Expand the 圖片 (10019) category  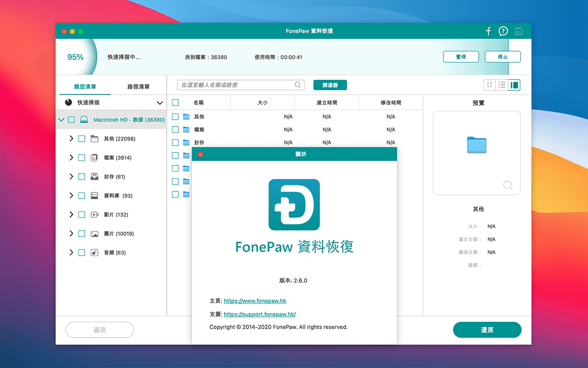click(71, 234)
